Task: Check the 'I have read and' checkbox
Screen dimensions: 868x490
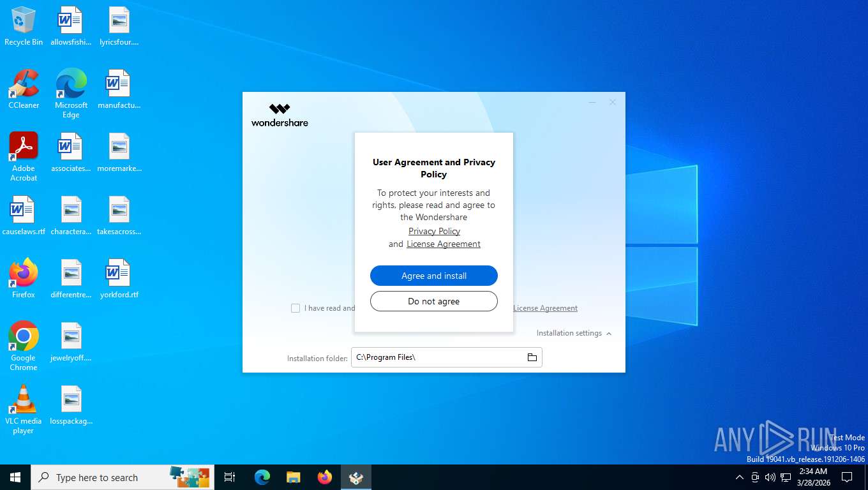Action: [x=296, y=308]
